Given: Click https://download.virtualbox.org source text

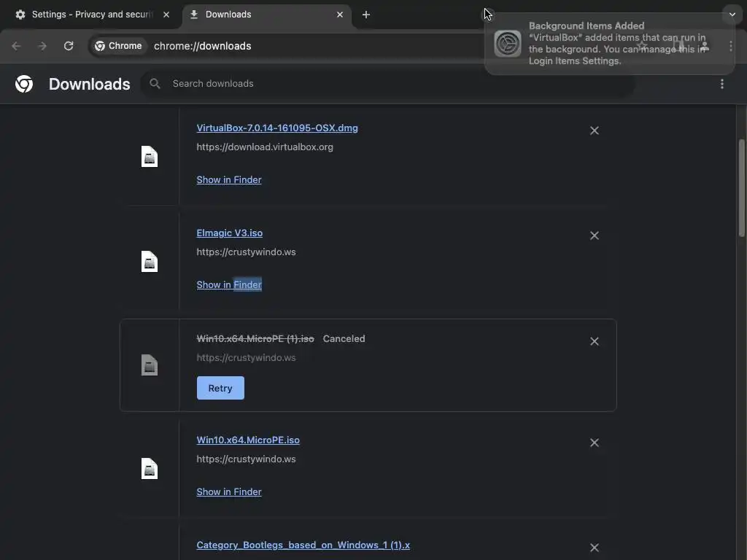Looking at the screenshot, I should (x=265, y=147).
